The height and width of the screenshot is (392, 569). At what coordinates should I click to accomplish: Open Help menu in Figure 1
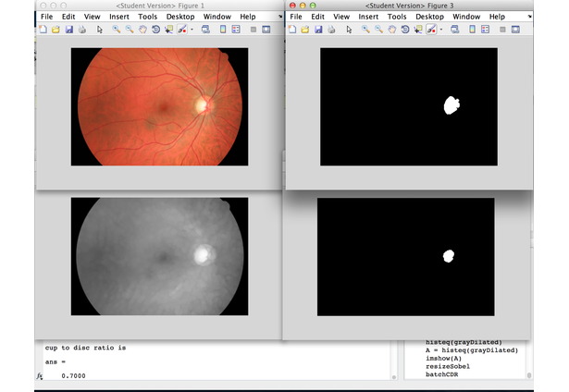click(x=248, y=17)
